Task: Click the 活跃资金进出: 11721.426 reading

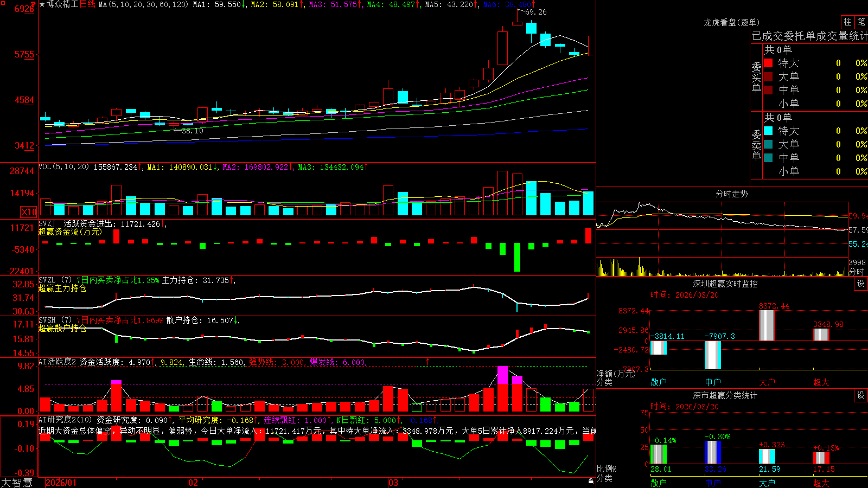Action: [x=112, y=223]
